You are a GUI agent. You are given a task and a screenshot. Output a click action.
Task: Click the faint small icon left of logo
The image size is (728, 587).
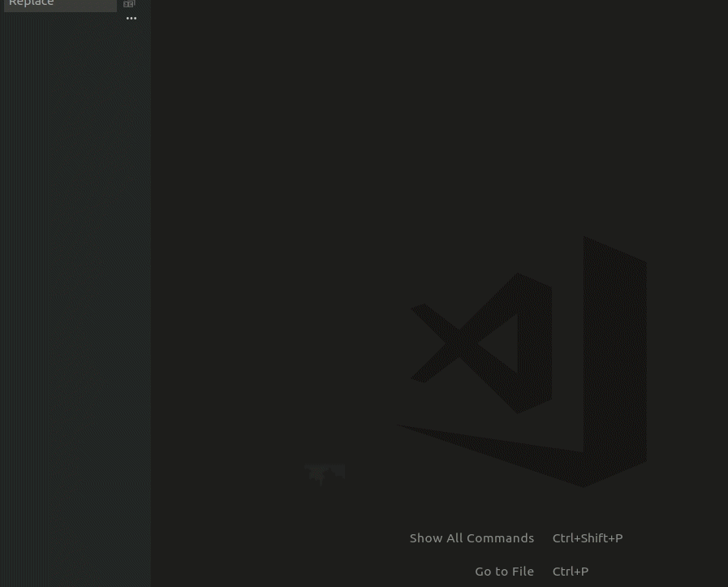325,473
